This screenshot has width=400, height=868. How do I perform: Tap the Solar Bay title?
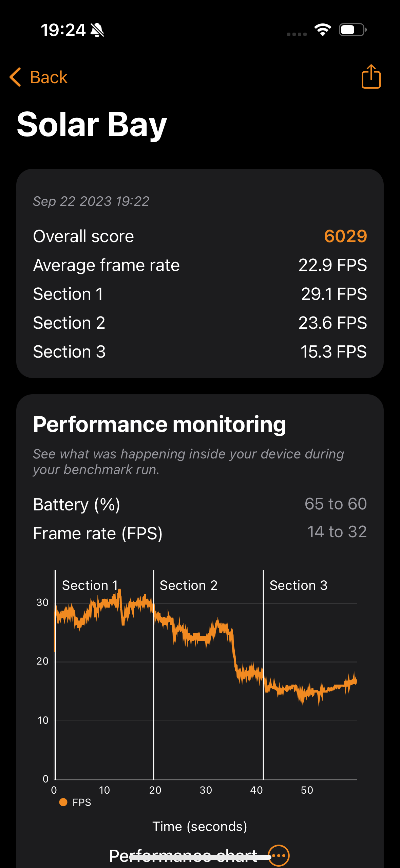click(x=92, y=125)
